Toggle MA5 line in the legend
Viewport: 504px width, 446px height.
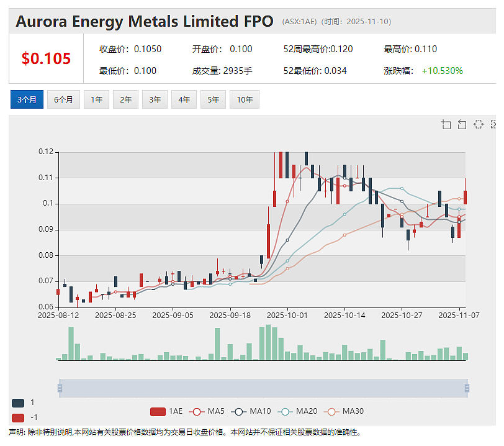pyautogui.click(x=207, y=411)
